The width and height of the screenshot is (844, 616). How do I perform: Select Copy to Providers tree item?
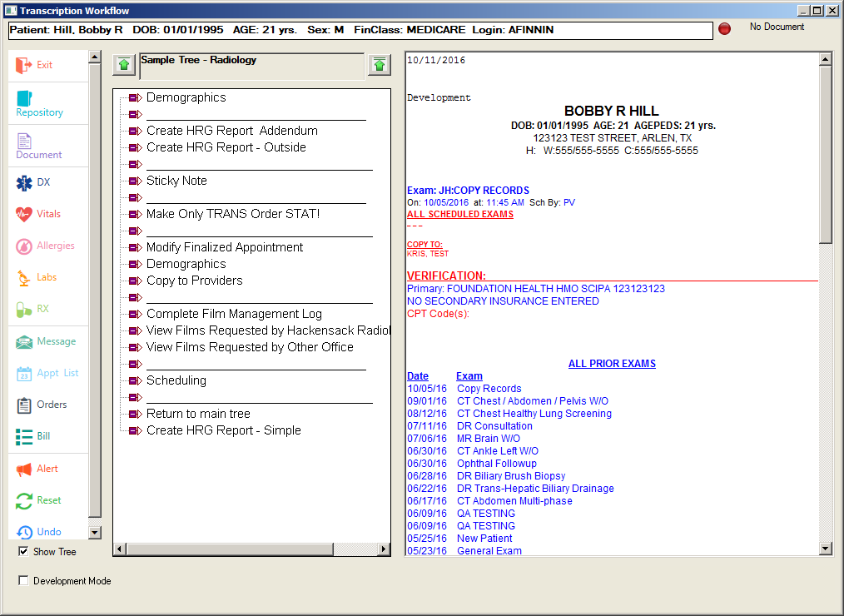click(194, 281)
